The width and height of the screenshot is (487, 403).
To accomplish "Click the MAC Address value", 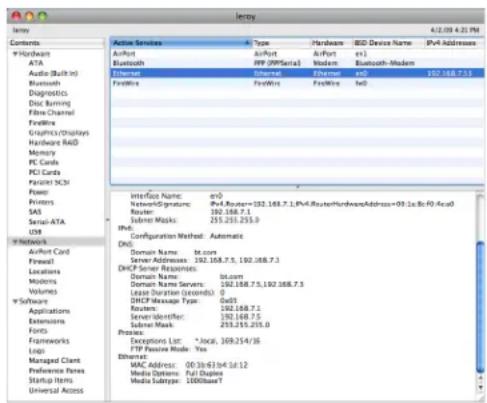I will click(217, 365).
